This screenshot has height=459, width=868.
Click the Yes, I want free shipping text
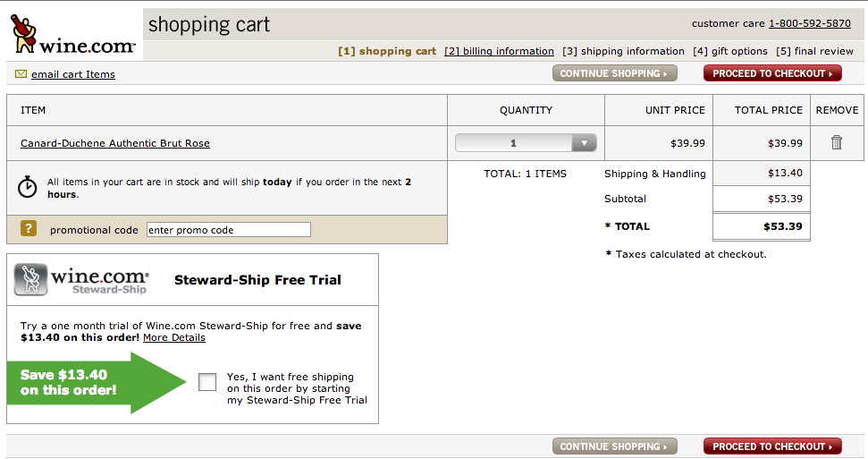tap(297, 388)
